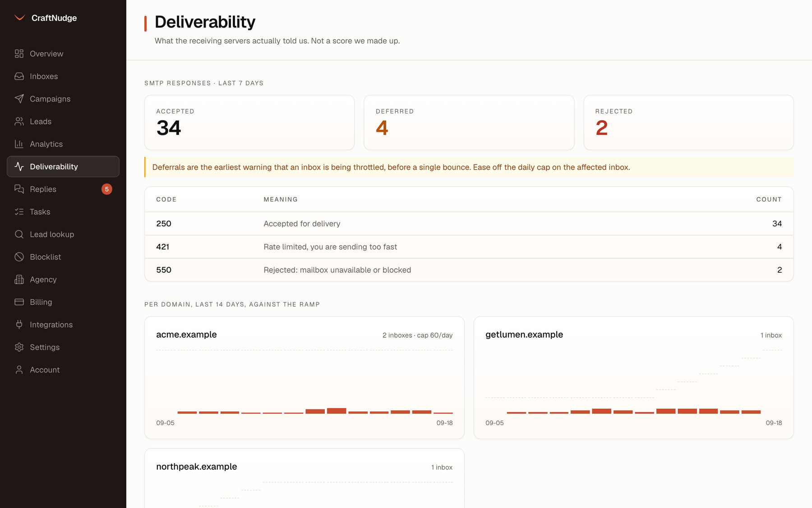Click count 2 in the 550 row
The image size is (812, 508).
(x=780, y=270)
